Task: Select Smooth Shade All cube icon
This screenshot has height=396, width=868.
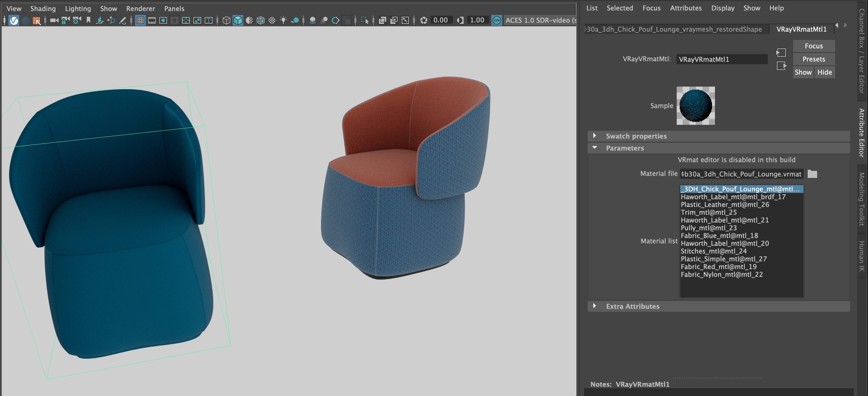Action: [x=238, y=21]
